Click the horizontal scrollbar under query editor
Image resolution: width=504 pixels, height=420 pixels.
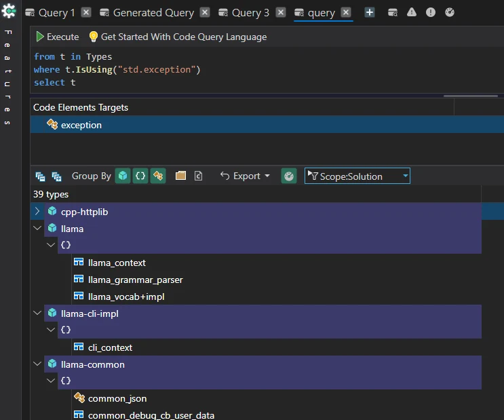[x=471, y=96]
